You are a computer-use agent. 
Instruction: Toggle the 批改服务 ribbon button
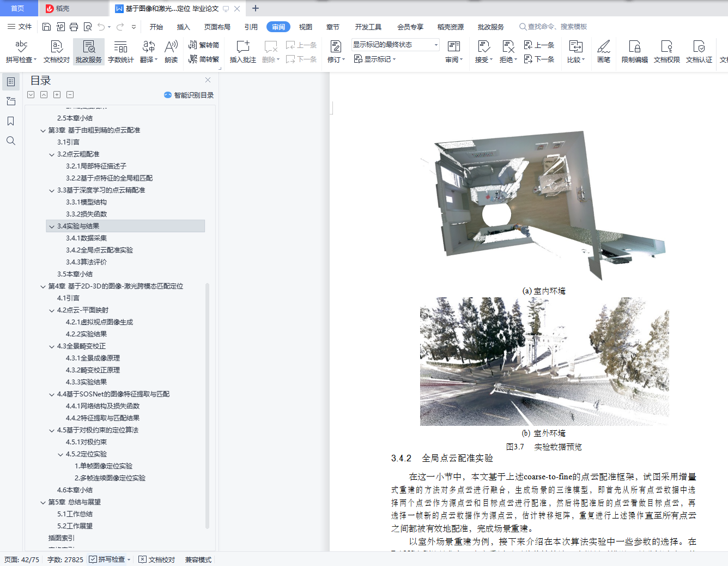click(89, 52)
